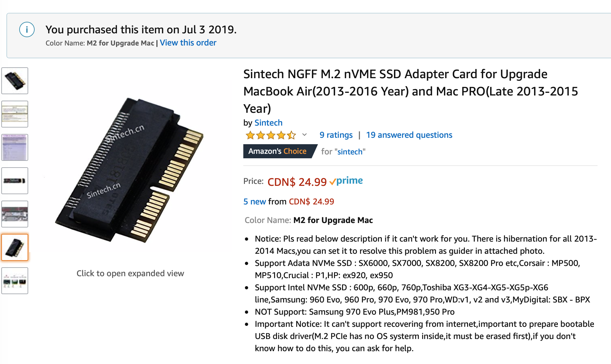
Task: Follow the "sintech" search term link
Action: 351,152
